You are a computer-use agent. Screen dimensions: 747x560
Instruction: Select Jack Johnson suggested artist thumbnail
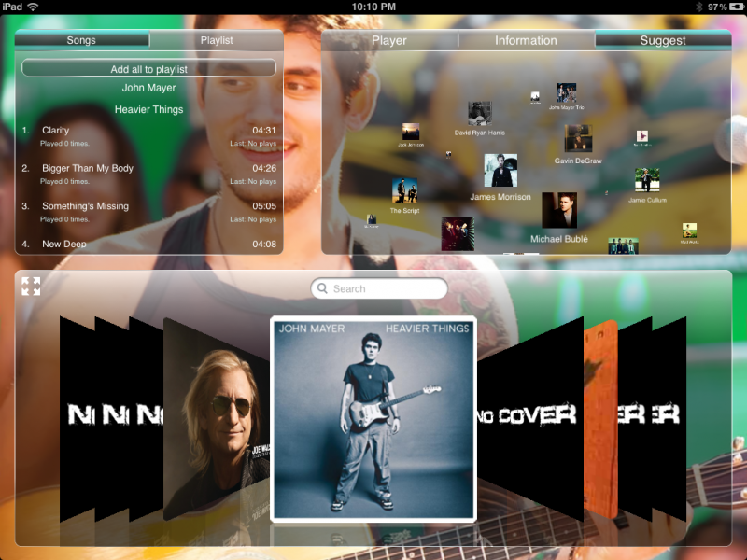[411, 132]
